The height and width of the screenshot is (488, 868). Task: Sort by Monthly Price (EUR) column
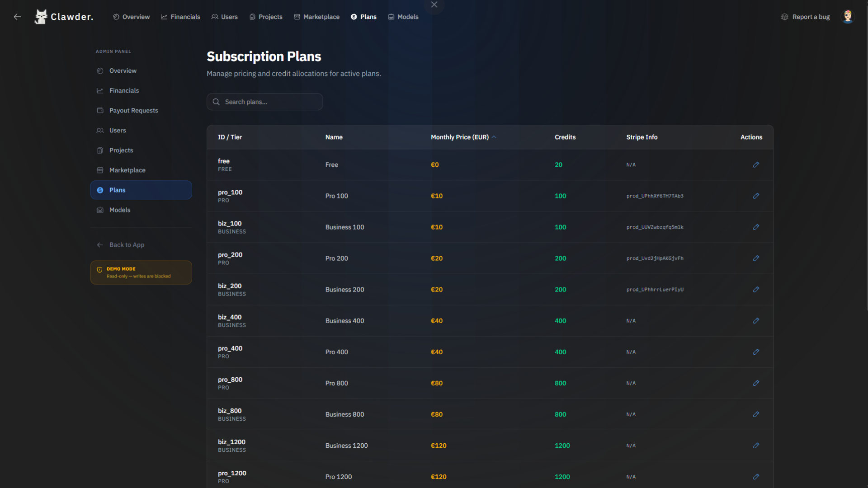click(x=463, y=137)
